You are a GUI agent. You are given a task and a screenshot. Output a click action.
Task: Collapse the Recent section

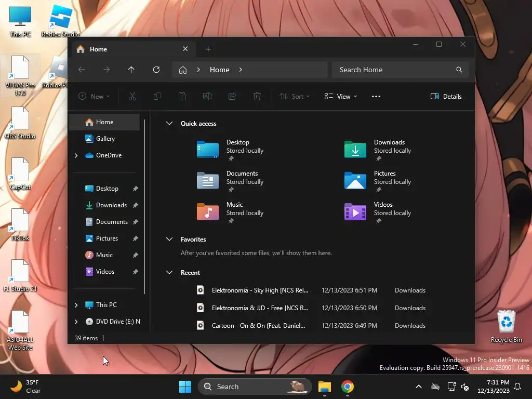[x=169, y=272]
